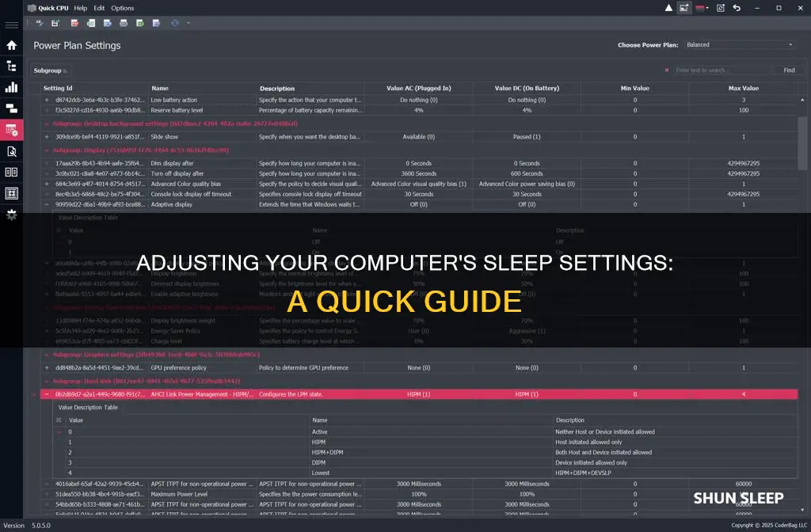Select the Lowest value description row

click(x=425, y=473)
